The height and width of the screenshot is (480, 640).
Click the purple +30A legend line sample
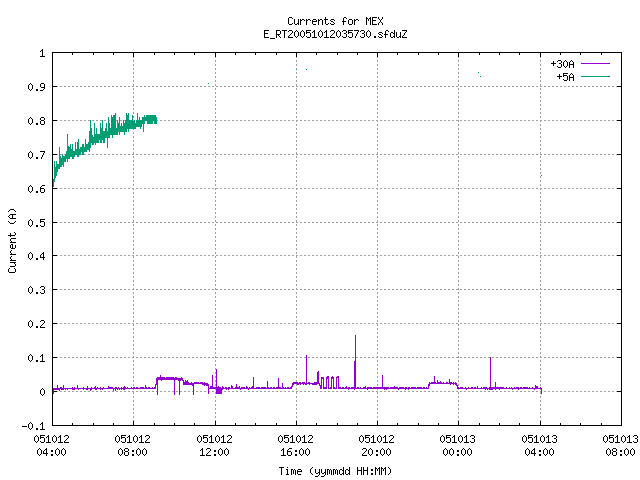595,64
